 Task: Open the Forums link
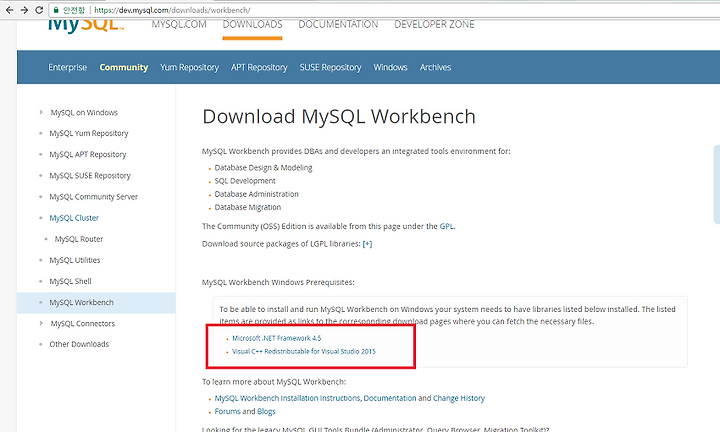pyautogui.click(x=227, y=411)
